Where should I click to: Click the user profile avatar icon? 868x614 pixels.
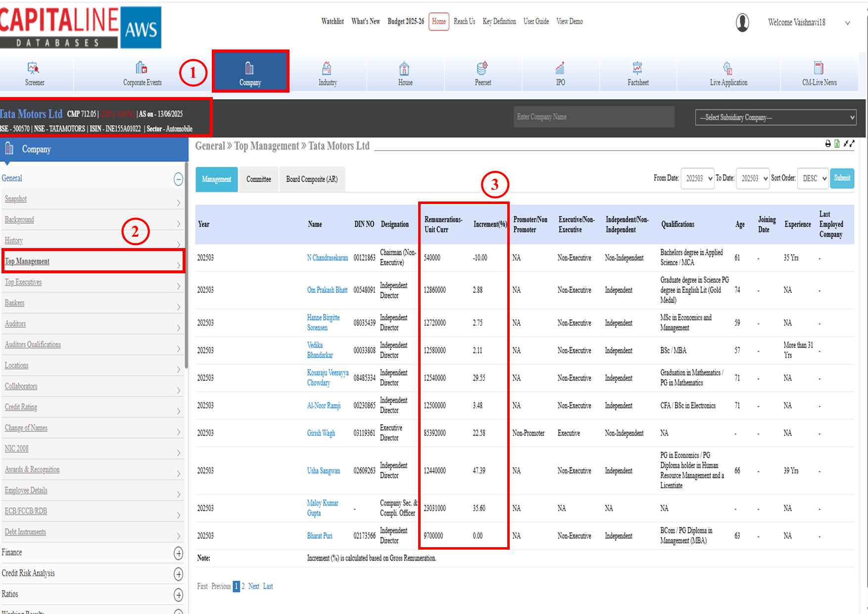click(742, 22)
